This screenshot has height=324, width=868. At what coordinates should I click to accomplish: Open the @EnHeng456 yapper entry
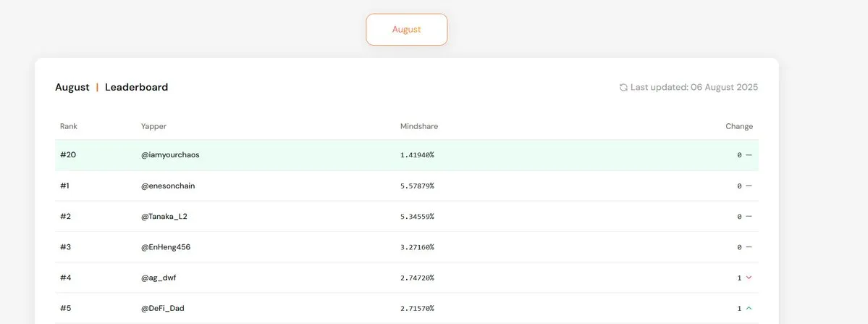point(166,247)
